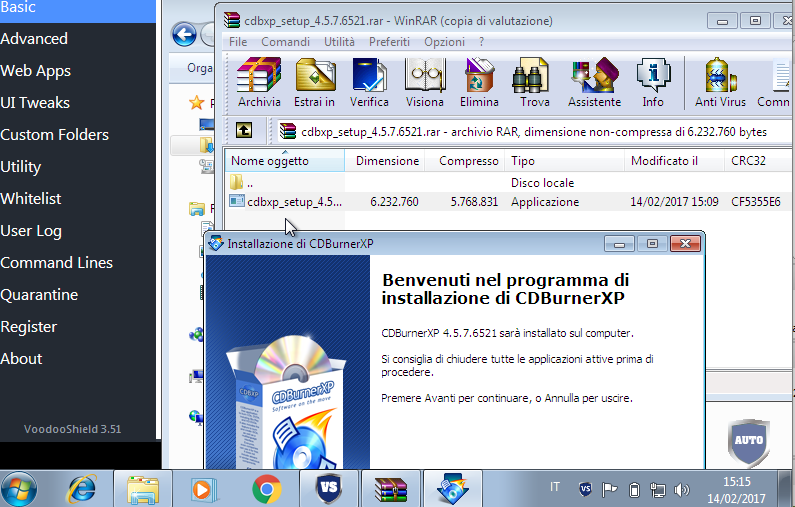Open Windows Explorer from the taskbar
This screenshot has width=795, height=507.
point(142,489)
